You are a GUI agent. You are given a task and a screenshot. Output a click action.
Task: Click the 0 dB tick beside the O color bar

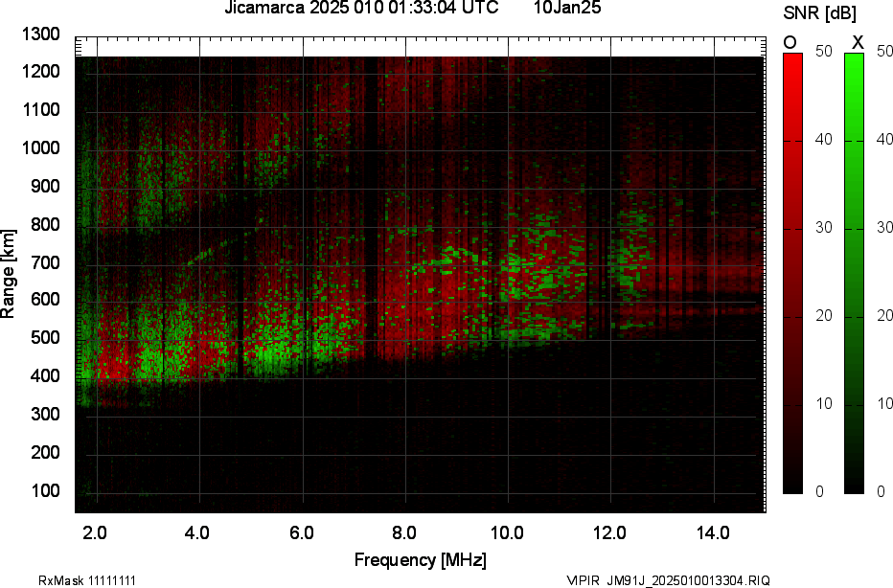pyautogui.click(x=819, y=491)
